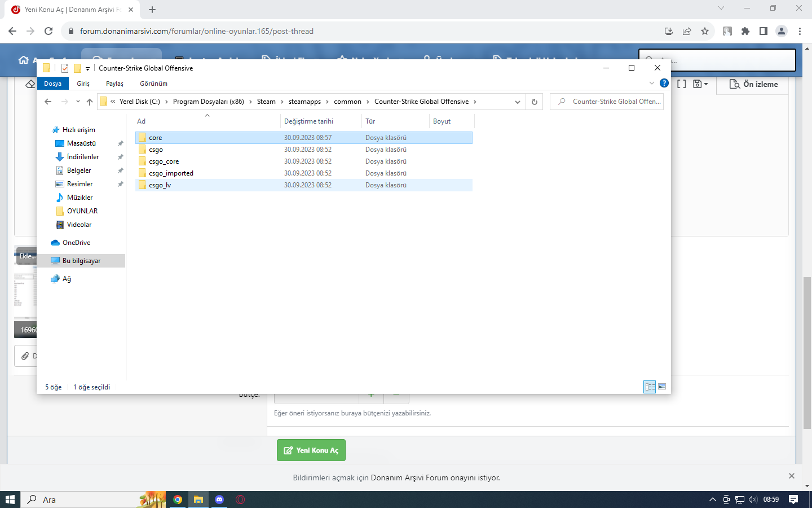Click quick access new folder icon
Screen dimensions: 812x508
click(77, 68)
